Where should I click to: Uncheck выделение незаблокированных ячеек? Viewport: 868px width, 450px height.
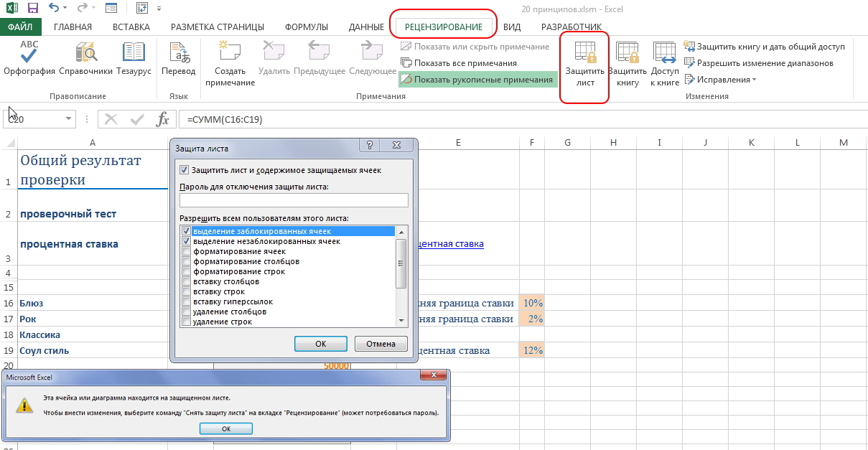pyautogui.click(x=187, y=241)
